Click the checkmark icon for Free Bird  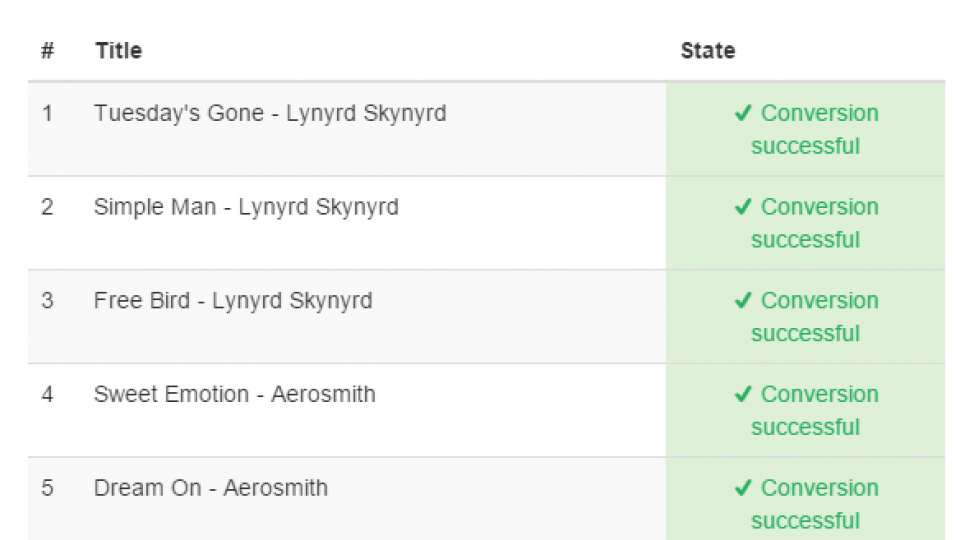tap(743, 301)
